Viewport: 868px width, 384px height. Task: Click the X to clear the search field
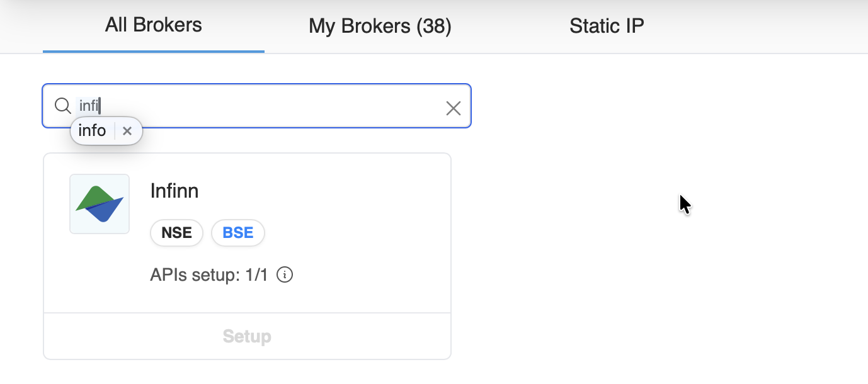(454, 108)
